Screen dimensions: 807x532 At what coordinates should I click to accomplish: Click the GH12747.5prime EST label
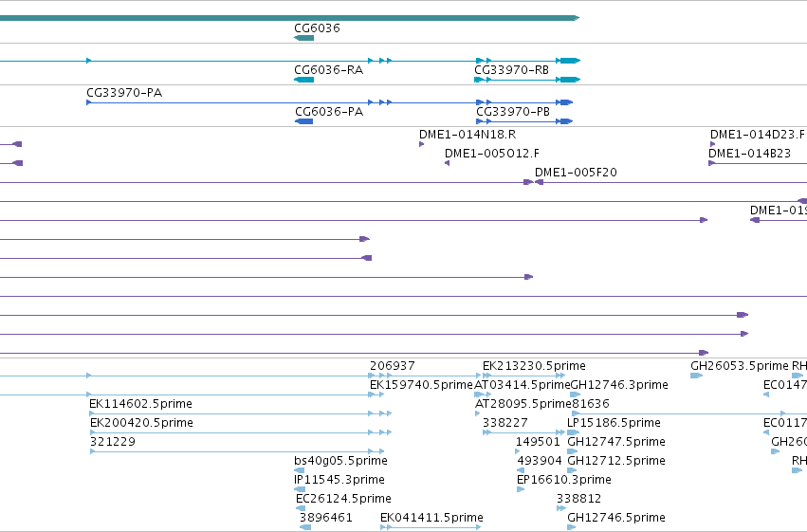[616, 442]
